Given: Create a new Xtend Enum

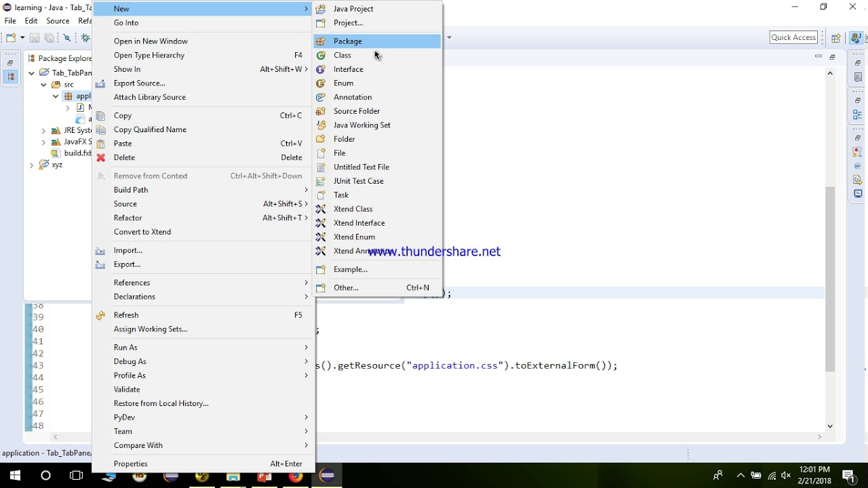Looking at the screenshot, I should pyautogui.click(x=377, y=237).
